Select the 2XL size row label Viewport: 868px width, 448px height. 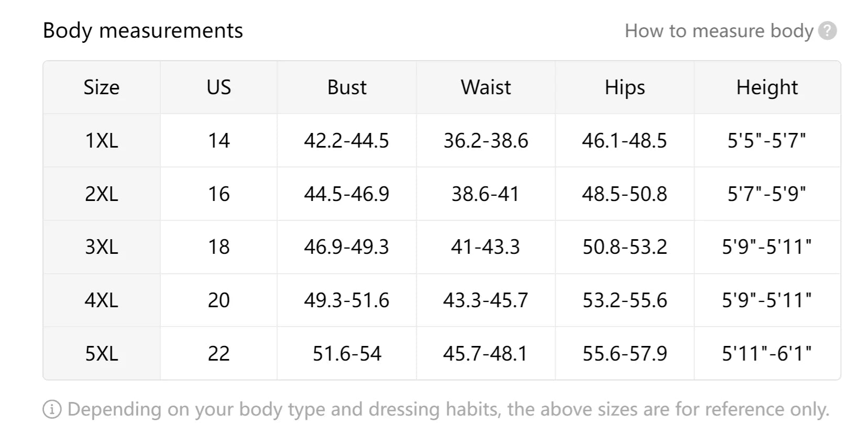[102, 194]
